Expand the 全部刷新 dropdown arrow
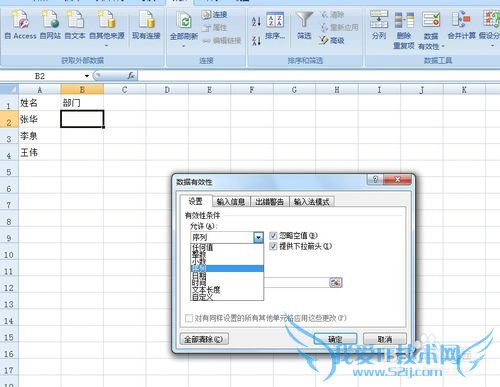The height and width of the screenshot is (387, 500). [183, 46]
